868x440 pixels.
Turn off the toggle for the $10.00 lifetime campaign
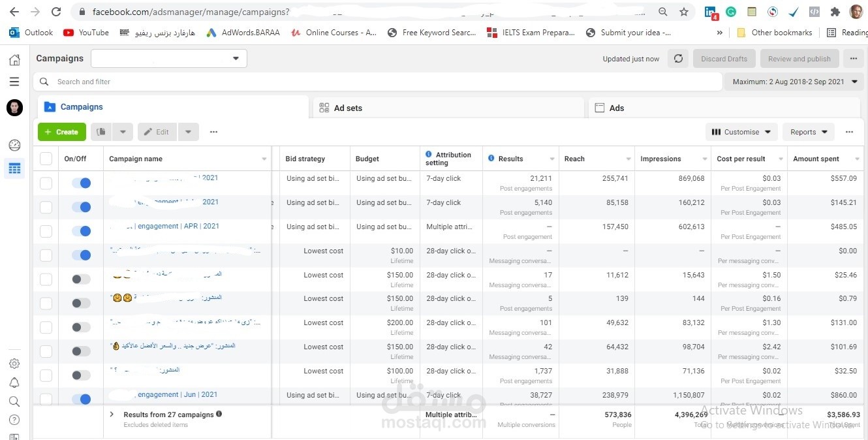pyautogui.click(x=81, y=255)
